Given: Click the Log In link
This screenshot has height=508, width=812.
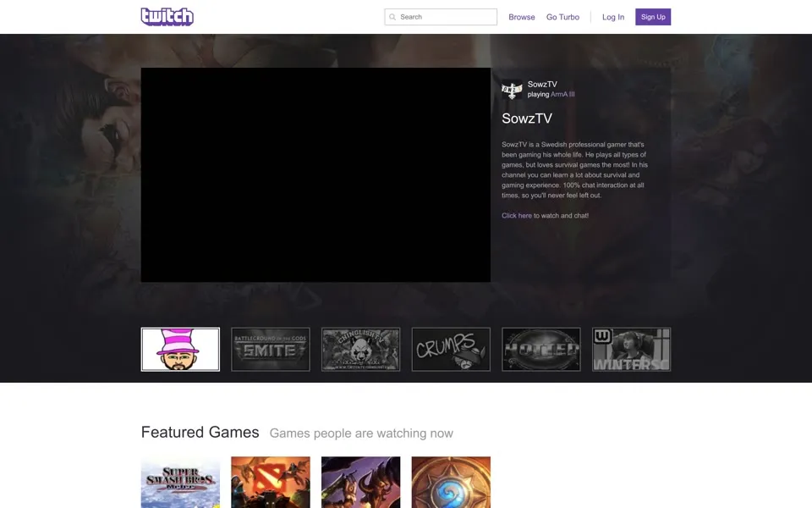Looking at the screenshot, I should pyautogui.click(x=613, y=17).
